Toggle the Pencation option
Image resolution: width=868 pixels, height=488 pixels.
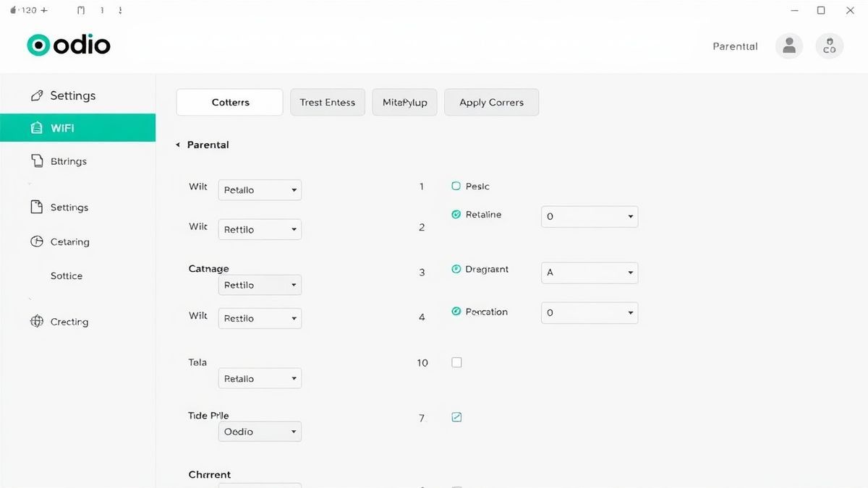pyautogui.click(x=456, y=312)
